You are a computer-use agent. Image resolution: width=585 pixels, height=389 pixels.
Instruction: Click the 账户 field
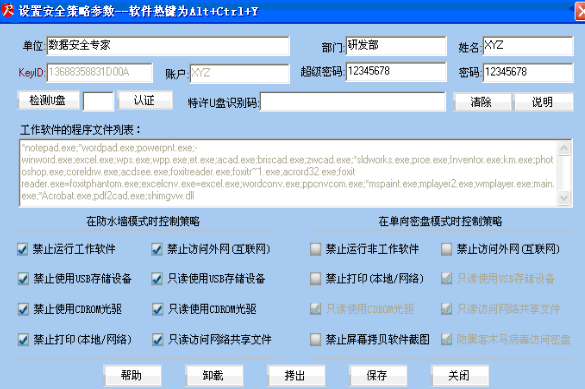[240, 73]
